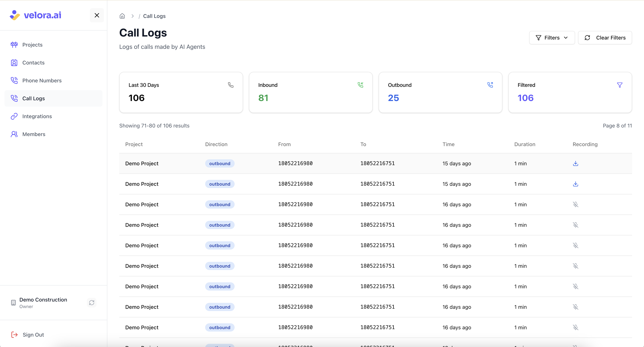Click the Last 30 Days value 106
Screen dimensions: 644x347
click(x=137, y=98)
